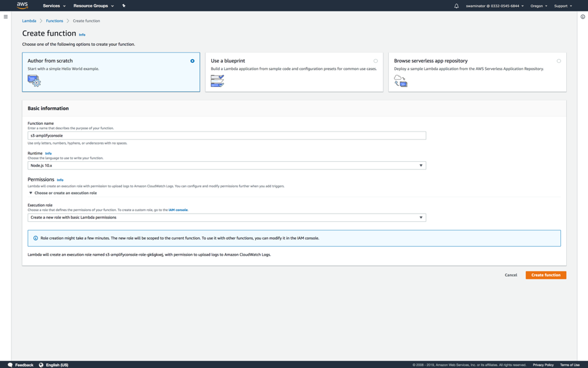Open the Execution role dropdown
Screen dimensions: 588x368
click(226, 217)
